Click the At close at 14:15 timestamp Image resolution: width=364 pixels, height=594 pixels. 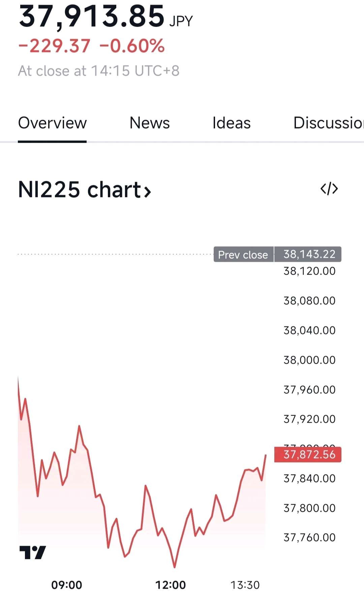coord(99,71)
